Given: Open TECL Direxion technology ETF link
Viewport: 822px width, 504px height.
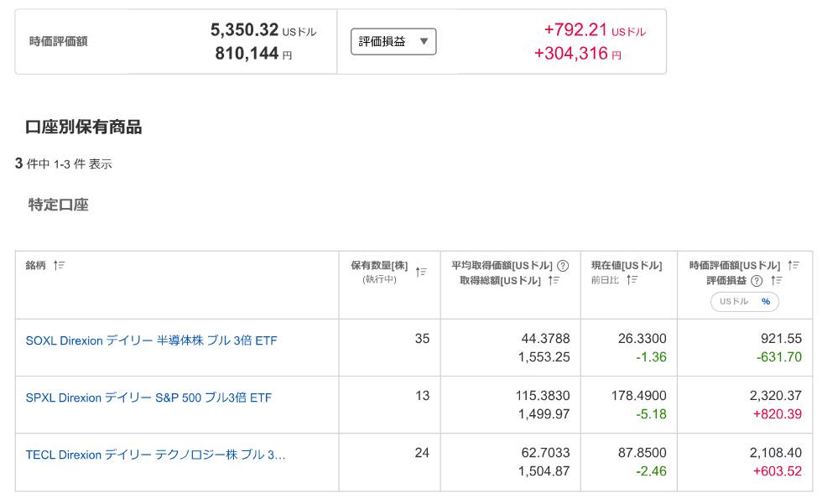Looking at the screenshot, I should point(155,455).
